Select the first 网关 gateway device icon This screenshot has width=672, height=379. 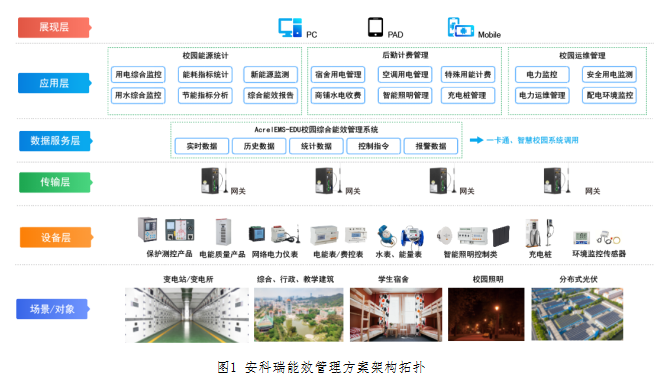tap(214, 180)
